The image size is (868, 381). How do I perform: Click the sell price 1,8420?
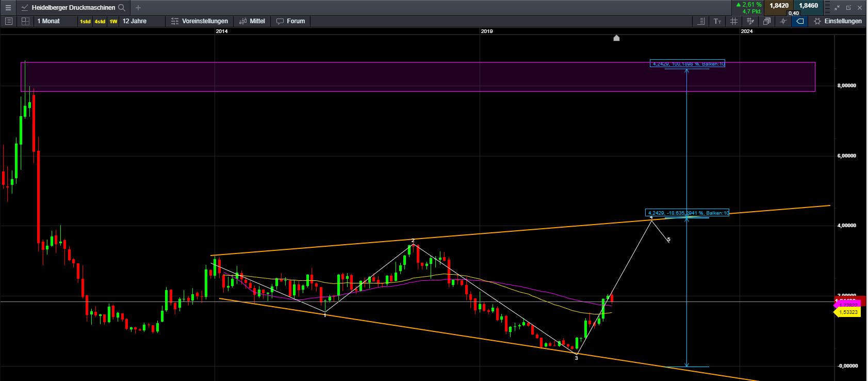tap(779, 6)
